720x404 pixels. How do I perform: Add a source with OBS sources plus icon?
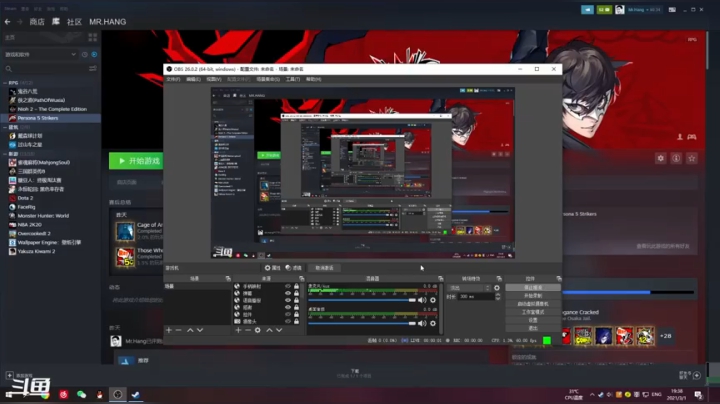(238, 330)
